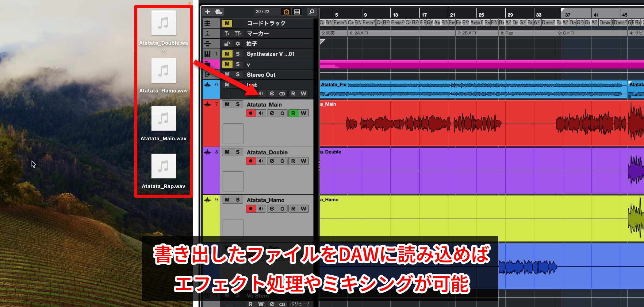Add a marker with single marker icon
Image resolution: width=644 pixels, height=307 pixels.
pyautogui.click(x=227, y=33)
